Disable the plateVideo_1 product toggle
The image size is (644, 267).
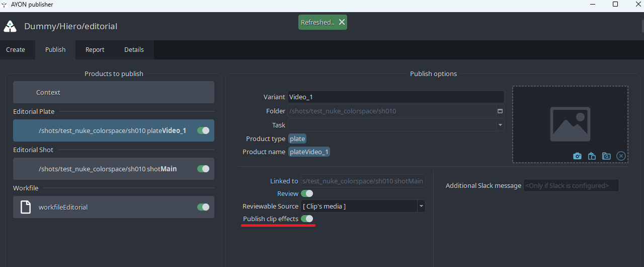203,130
